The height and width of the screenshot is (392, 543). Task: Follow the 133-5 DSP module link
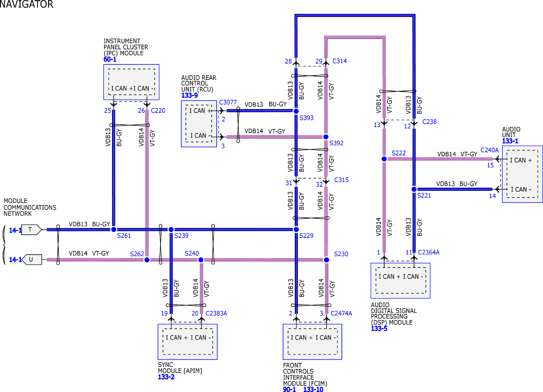[379, 329]
